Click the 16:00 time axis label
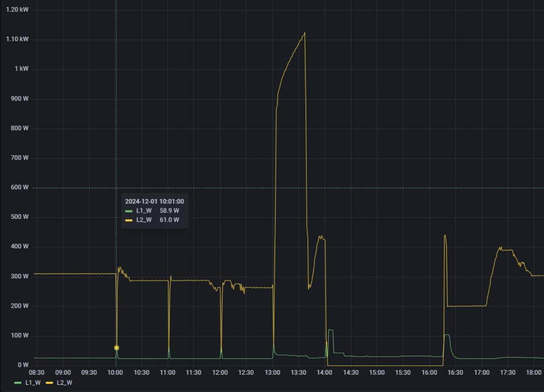Image resolution: width=544 pixels, height=392 pixels. tap(429, 372)
